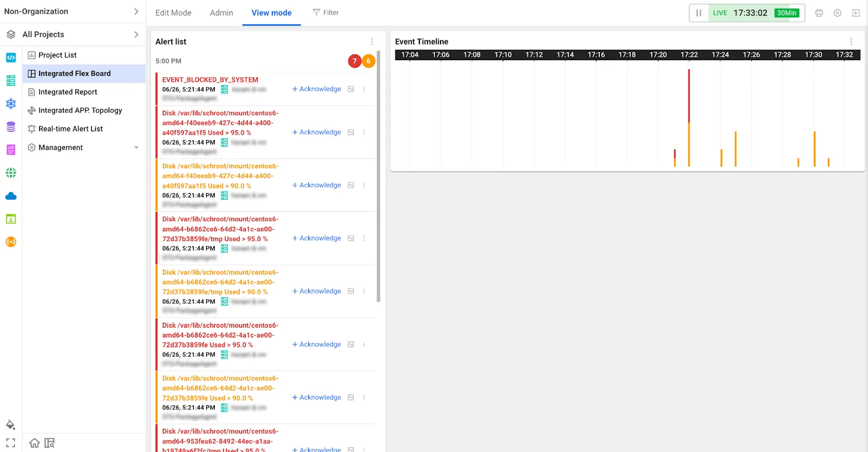868x452 pixels.
Task: Open more options for a40f597aa1f5 90.0% alert
Action: point(364,186)
